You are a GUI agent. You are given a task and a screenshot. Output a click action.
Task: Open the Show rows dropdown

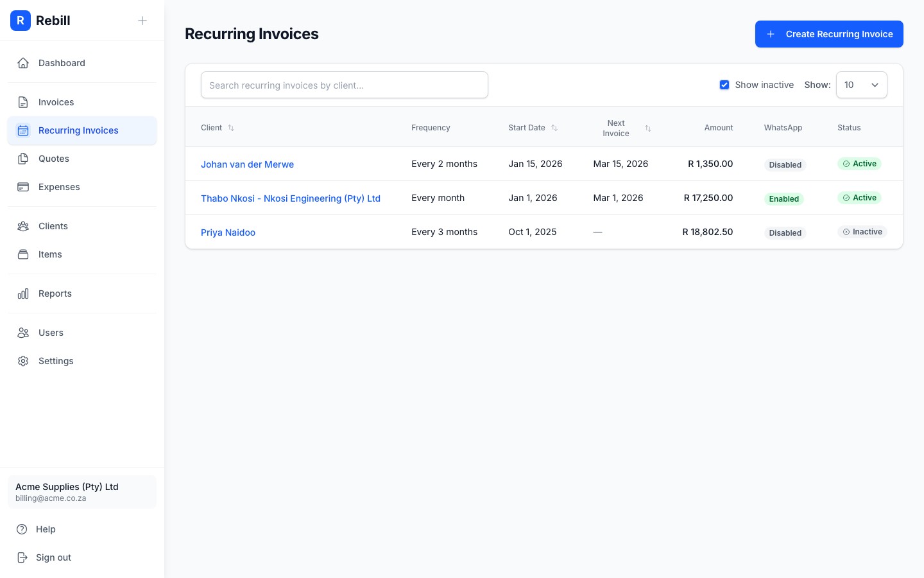862,85
